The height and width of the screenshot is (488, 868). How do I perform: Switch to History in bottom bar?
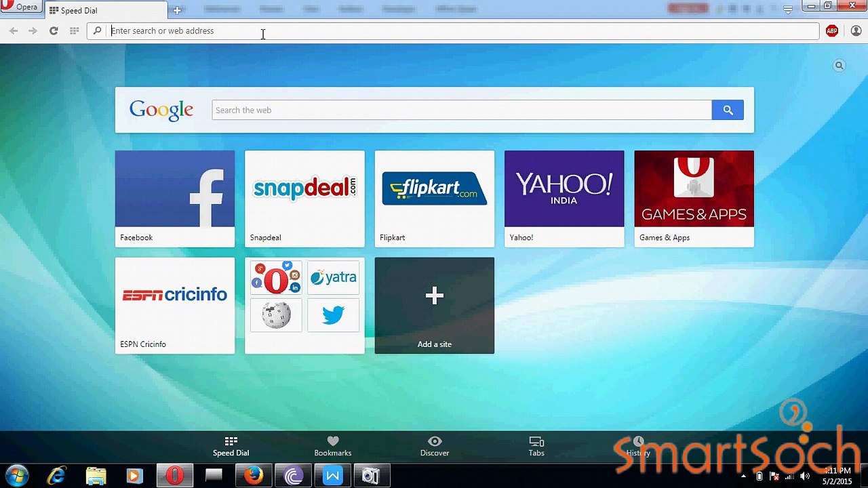(x=638, y=447)
